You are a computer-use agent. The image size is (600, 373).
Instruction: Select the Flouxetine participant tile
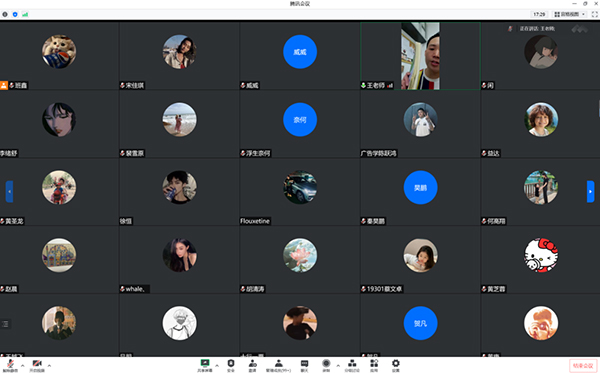point(300,192)
